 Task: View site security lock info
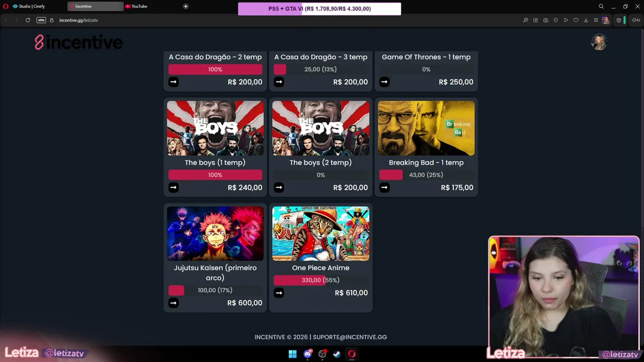(x=51, y=20)
